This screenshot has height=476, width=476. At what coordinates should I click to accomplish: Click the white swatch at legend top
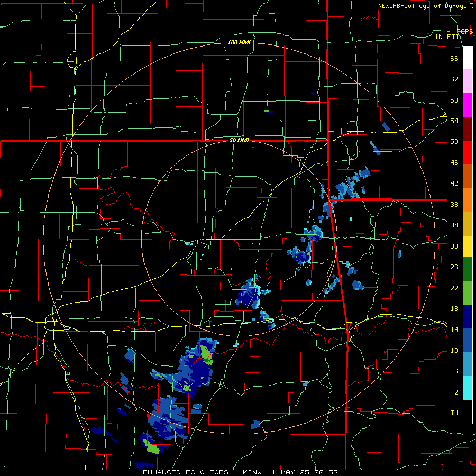467,58
